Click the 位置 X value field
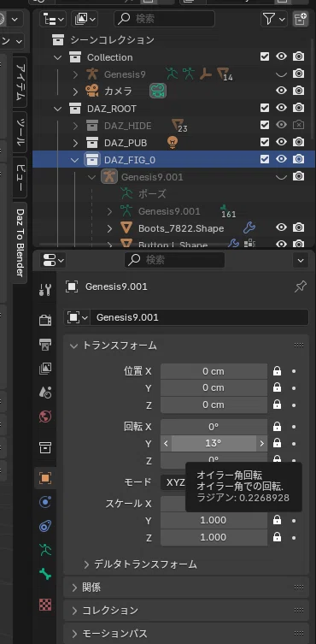This screenshot has height=644, width=316. click(x=214, y=371)
